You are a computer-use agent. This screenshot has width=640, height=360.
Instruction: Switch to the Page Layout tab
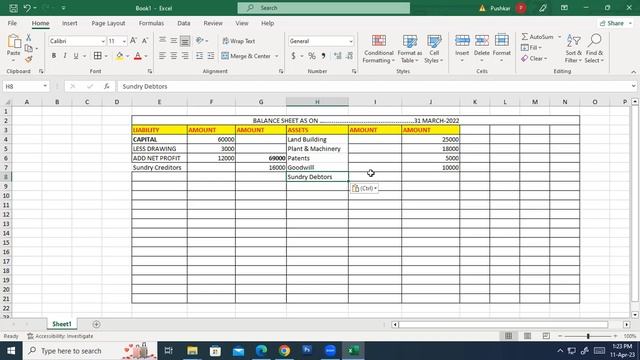pos(108,23)
